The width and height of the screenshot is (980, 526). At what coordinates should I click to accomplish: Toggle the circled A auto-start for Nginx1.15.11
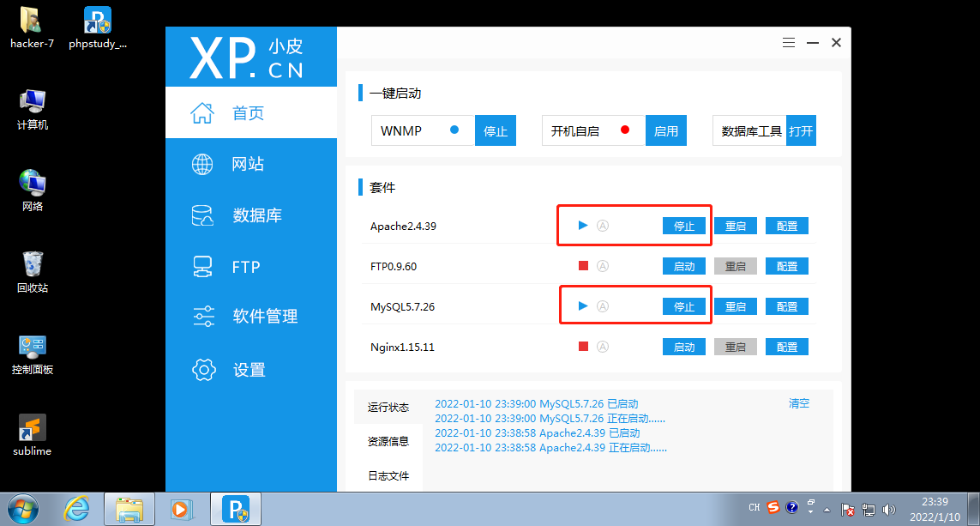(x=603, y=347)
